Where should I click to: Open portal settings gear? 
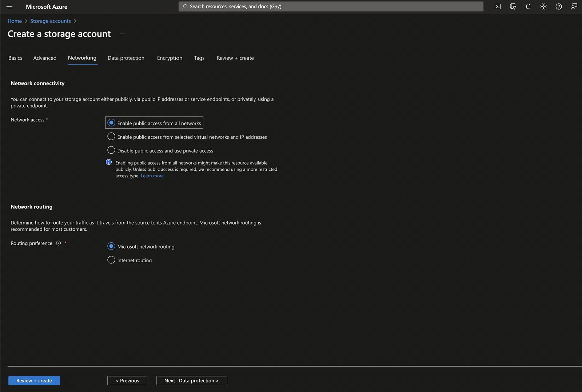coord(543,7)
